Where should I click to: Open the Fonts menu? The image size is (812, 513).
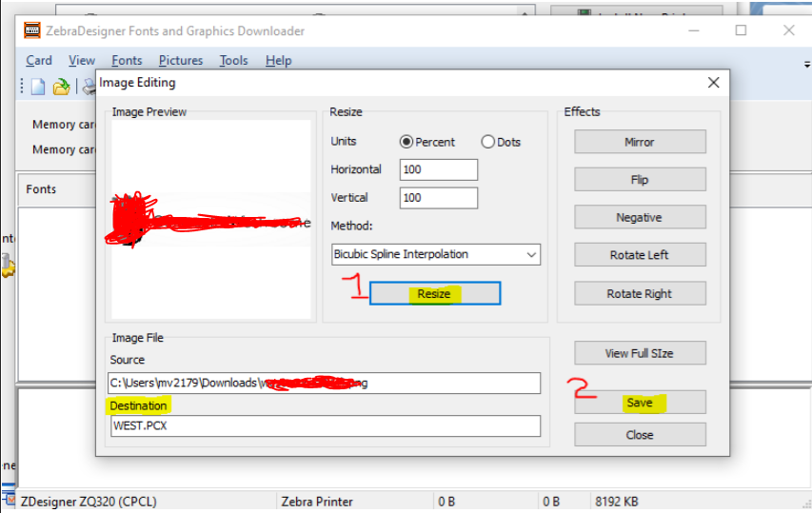point(127,60)
